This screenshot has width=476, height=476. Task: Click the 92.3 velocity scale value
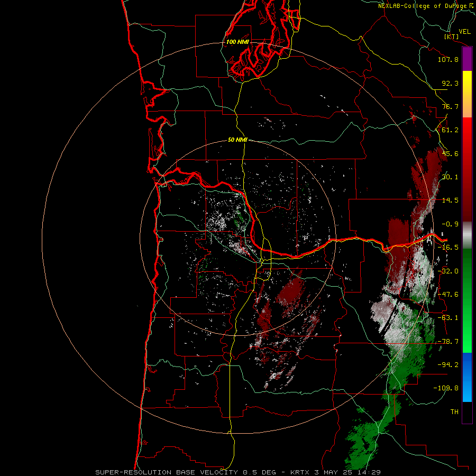click(450, 83)
